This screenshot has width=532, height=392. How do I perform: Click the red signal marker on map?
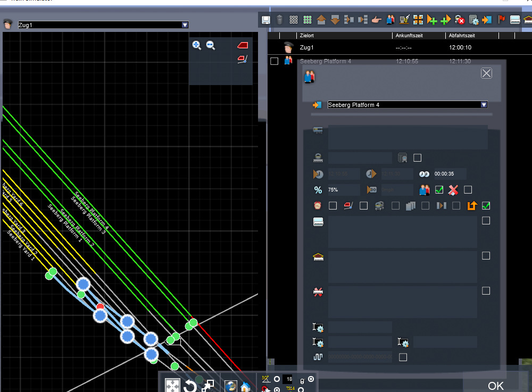point(100,306)
